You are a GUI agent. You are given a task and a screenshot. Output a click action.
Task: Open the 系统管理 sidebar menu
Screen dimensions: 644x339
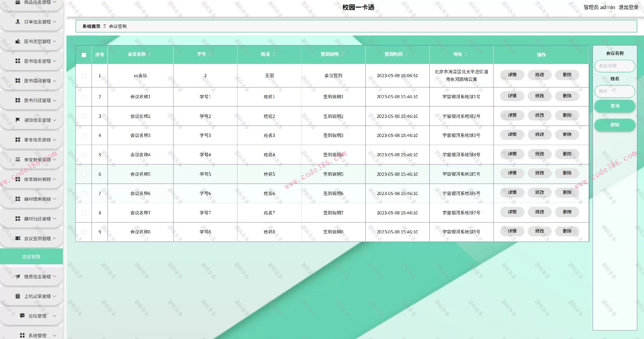point(37,335)
